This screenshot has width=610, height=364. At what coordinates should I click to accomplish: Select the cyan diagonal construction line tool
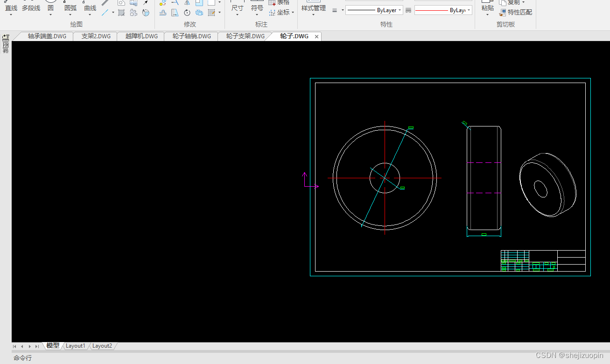point(105,13)
